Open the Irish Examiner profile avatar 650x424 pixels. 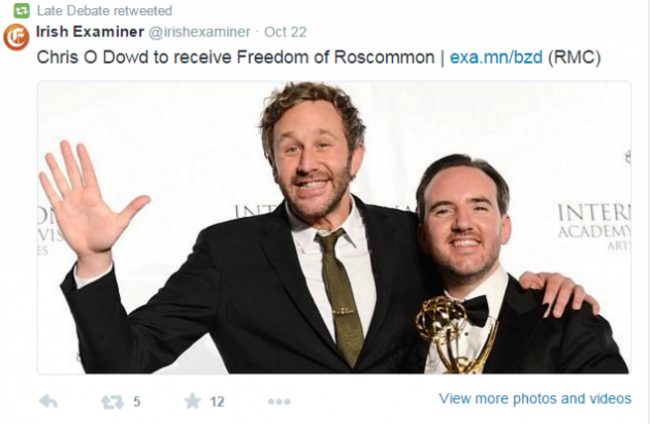[x=16, y=37]
